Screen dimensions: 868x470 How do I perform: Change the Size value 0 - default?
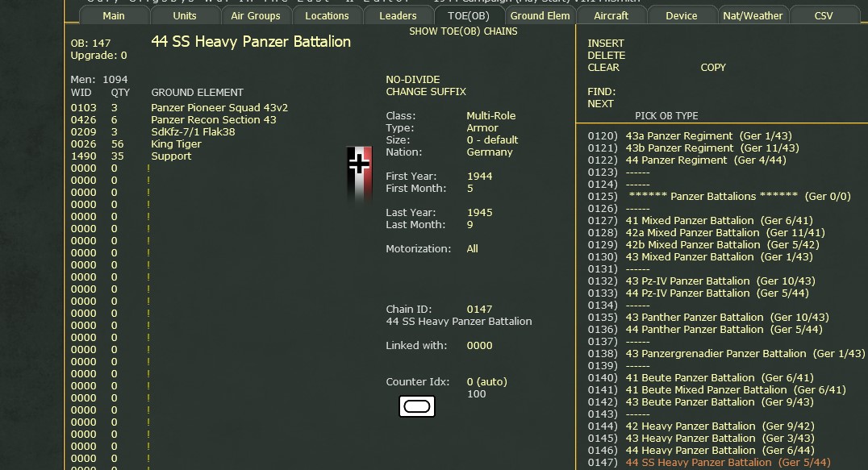point(492,140)
